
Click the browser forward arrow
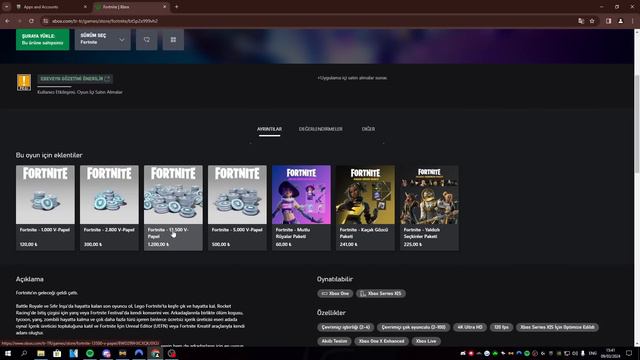click(19, 21)
